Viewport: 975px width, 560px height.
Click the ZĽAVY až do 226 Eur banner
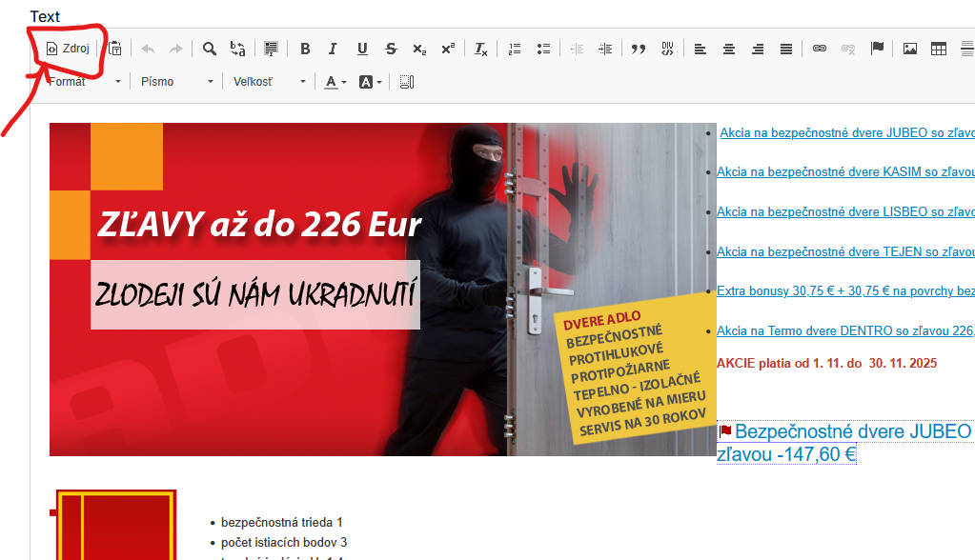[259, 225]
